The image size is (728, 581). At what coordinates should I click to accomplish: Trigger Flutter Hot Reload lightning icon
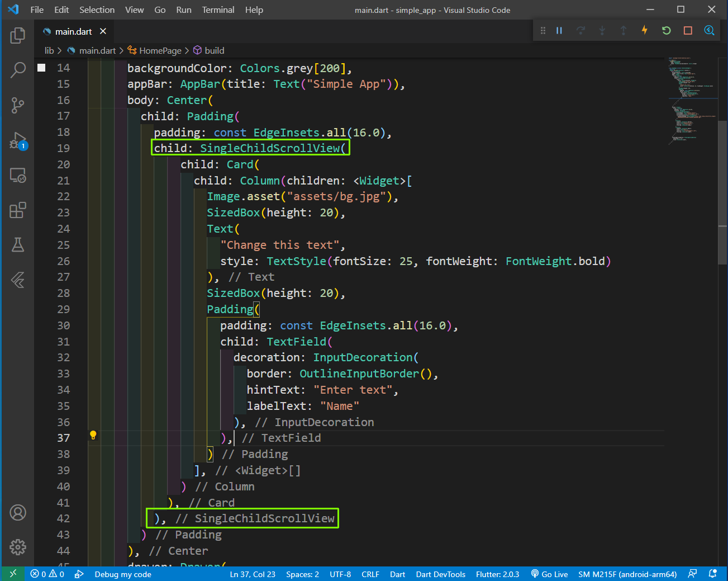(645, 30)
